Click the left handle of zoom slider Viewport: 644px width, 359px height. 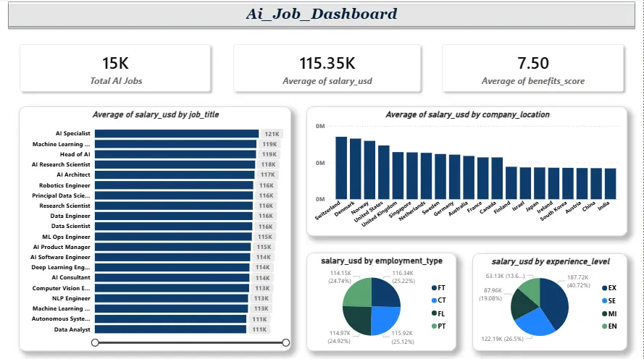point(95,342)
